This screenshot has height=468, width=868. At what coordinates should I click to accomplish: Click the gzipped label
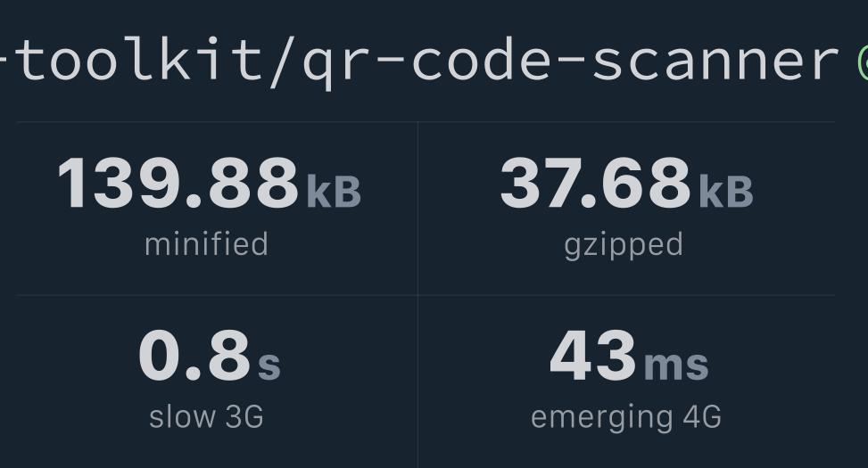(624, 245)
